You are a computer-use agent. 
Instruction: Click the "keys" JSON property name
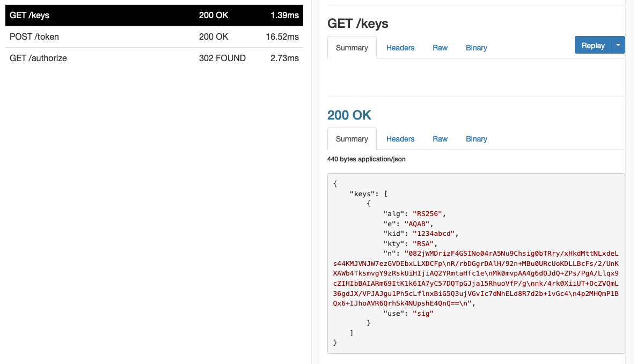point(362,194)
